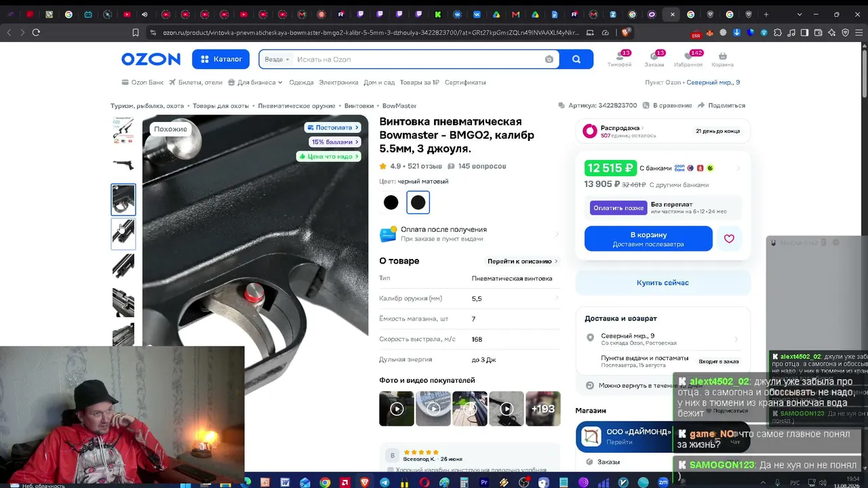Open the Сертификаты section
868x488 pixels.
click(x=465, y=83)
